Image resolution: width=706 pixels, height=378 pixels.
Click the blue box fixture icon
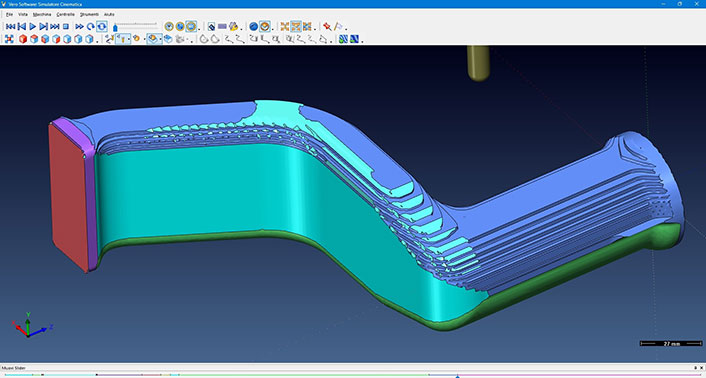pyautogui.click(x=168, y=39)
